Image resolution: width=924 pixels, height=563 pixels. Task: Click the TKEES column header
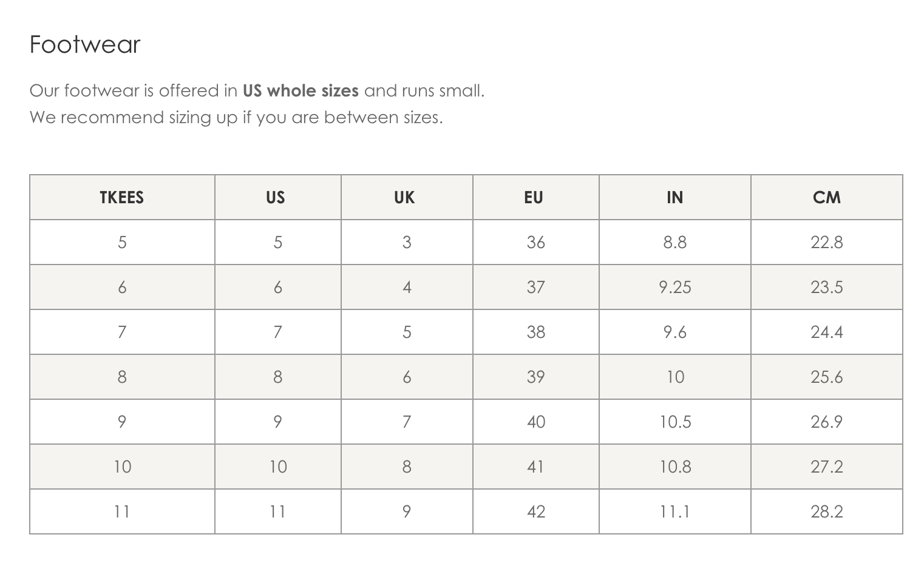click(x=122, y=197)
